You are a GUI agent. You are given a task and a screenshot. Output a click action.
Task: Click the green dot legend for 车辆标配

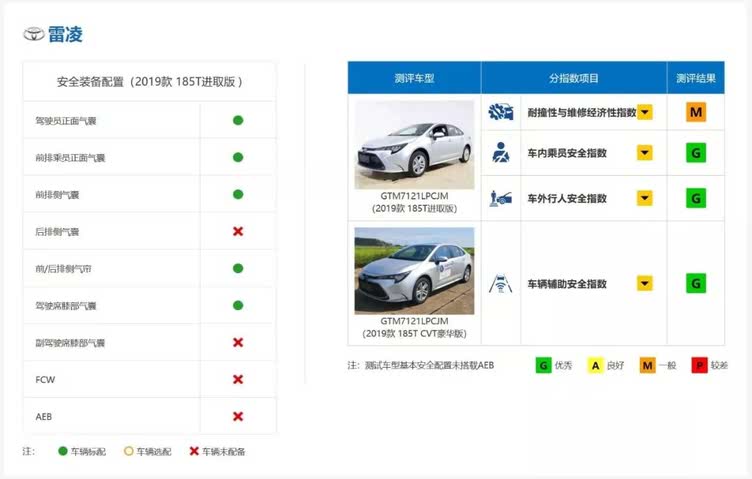62,451
